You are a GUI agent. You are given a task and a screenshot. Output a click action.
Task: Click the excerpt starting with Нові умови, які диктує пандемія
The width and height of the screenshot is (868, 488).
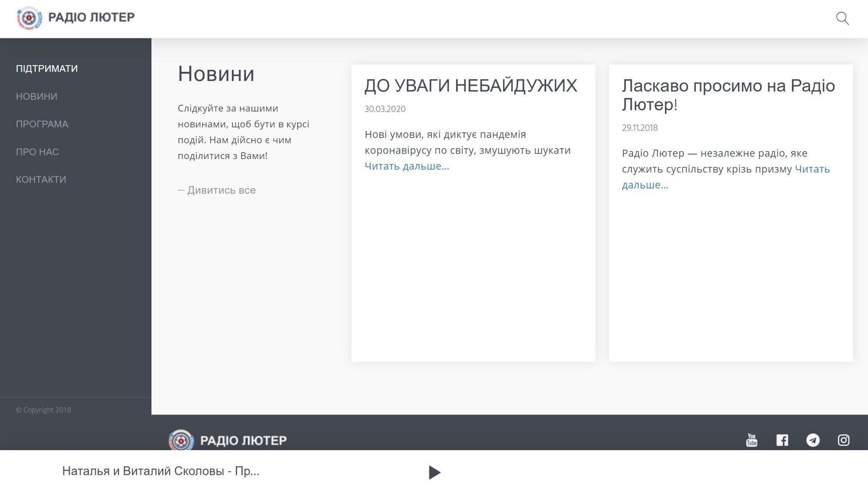[467, 142]
